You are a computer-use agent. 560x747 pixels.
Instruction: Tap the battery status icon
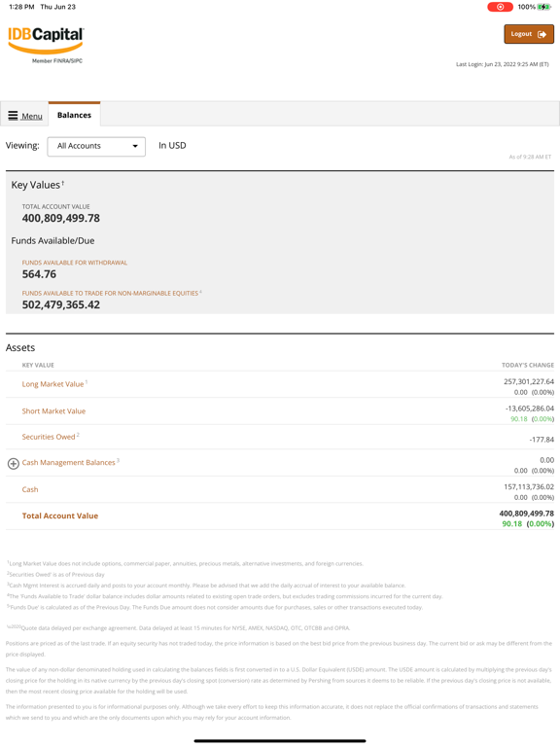click(543, 7)
